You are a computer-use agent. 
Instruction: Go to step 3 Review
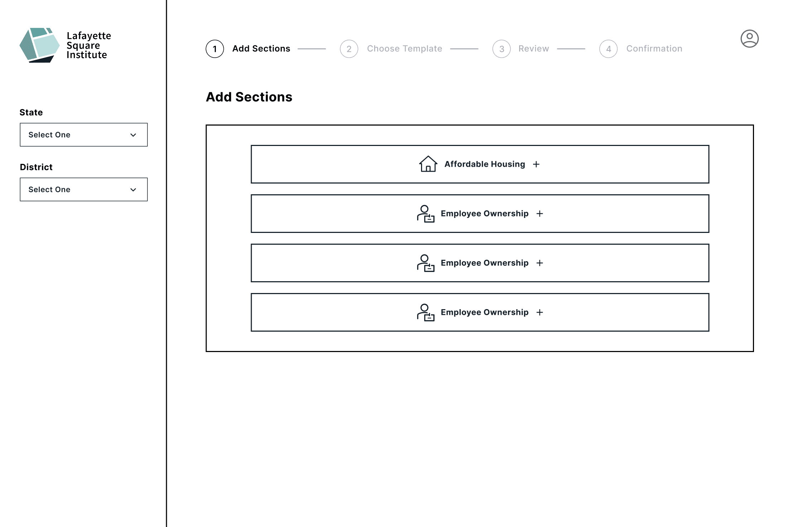[x=533, y=49]
